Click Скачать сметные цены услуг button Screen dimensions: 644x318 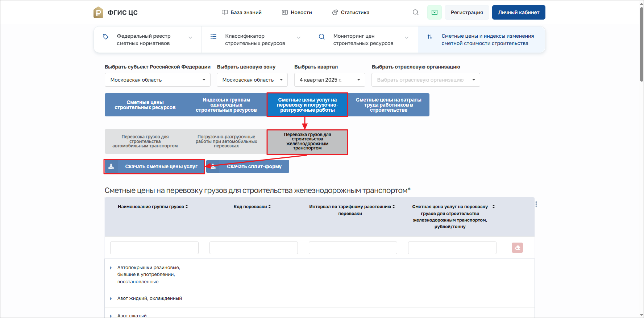tap(154, 166)
